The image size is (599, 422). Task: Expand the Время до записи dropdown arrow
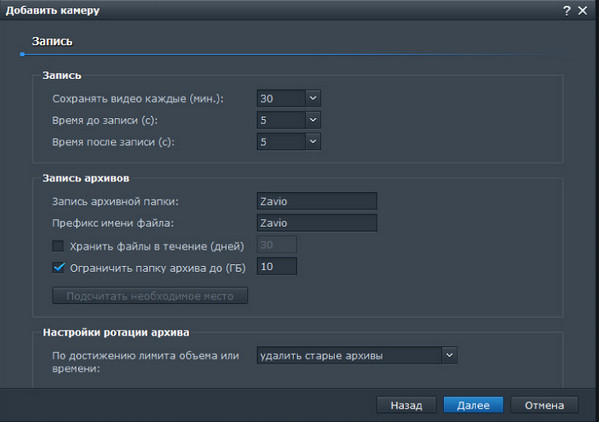coord(313,120)
